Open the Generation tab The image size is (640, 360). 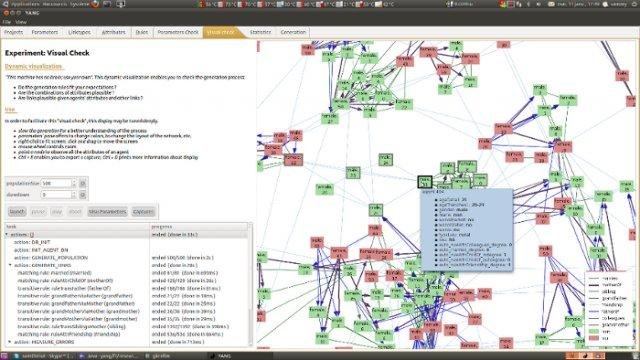293,32
